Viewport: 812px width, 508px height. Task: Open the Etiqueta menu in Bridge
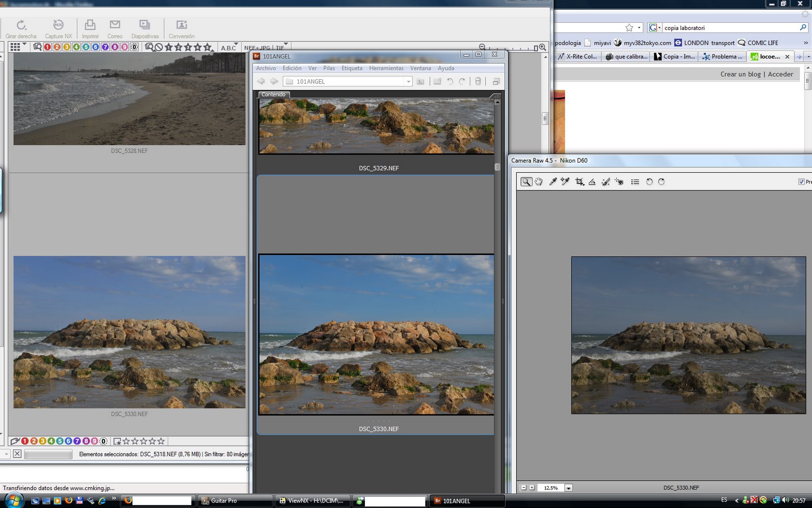[x=352, y=68]
